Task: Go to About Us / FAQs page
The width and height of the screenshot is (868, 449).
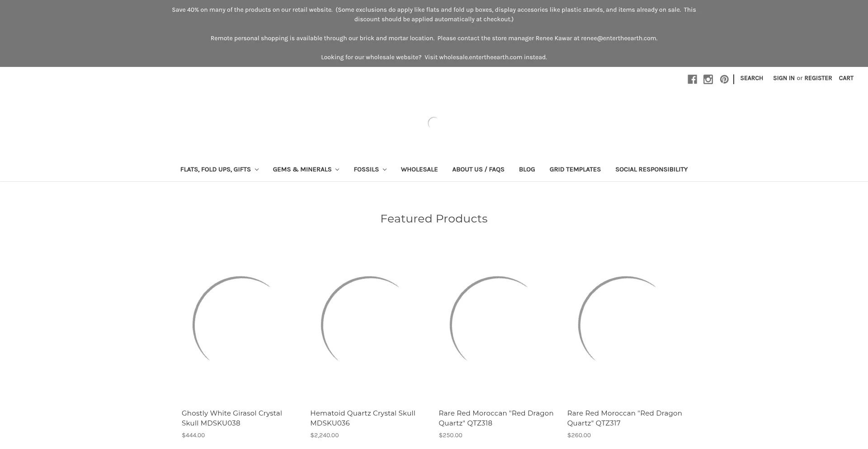Action: pyautogui.click(x=478, y=170)
